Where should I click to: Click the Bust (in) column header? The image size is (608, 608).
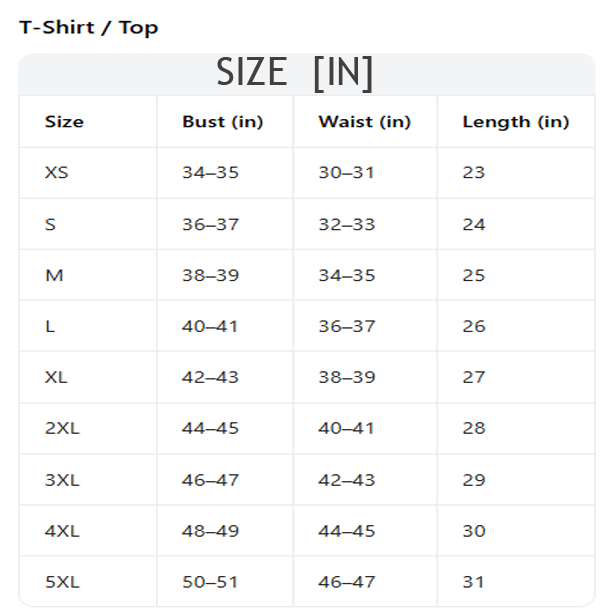(x=223, y=122)
